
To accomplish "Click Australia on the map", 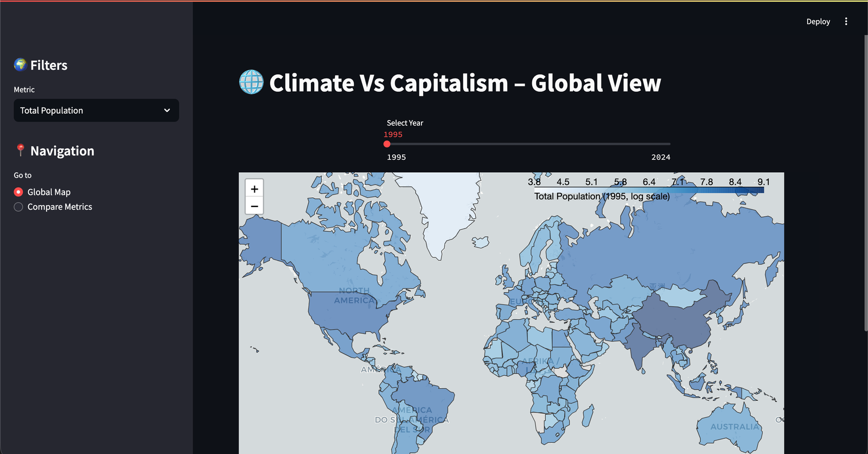I will coord(730,429).
